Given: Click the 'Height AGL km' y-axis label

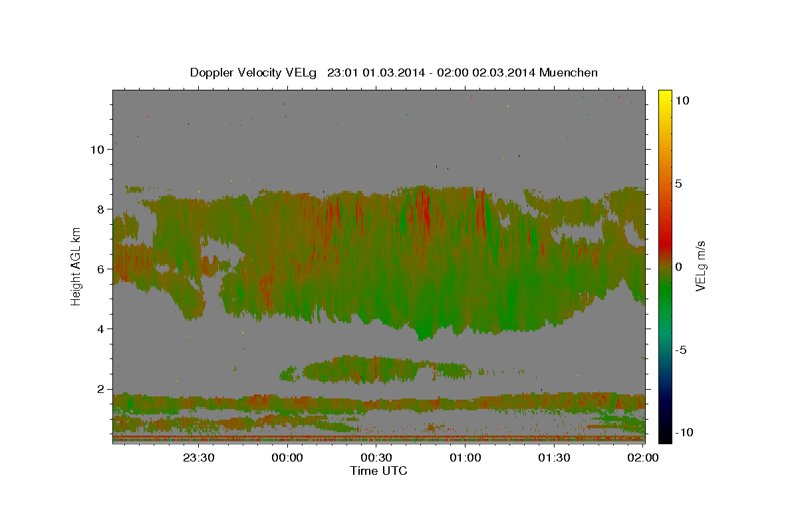Looking at the screenshot, I should click(x=76, y=266).
